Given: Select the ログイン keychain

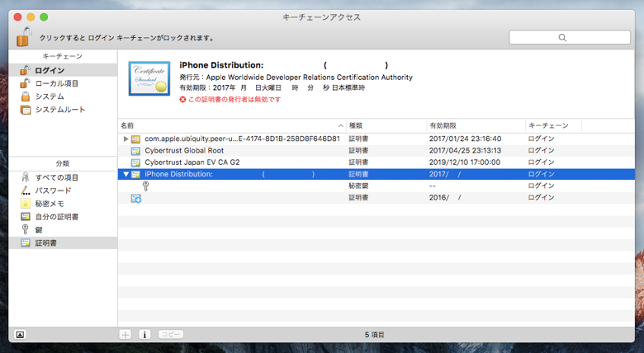Looking at the screenshot, I should tap(63, 70).
